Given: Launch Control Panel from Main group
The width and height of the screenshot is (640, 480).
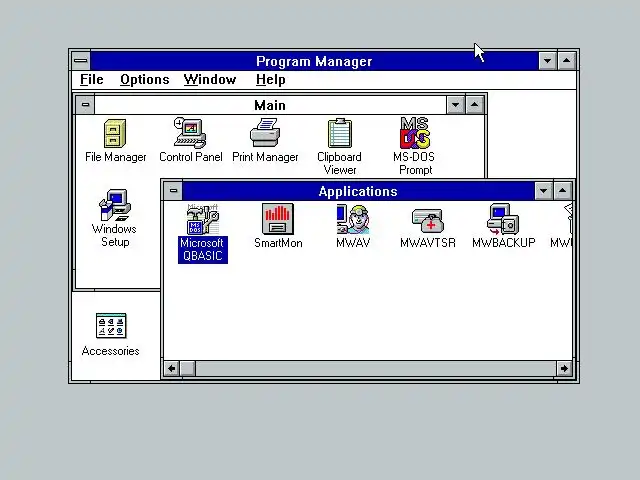Looking at the screenshot, I should point(190,133).
